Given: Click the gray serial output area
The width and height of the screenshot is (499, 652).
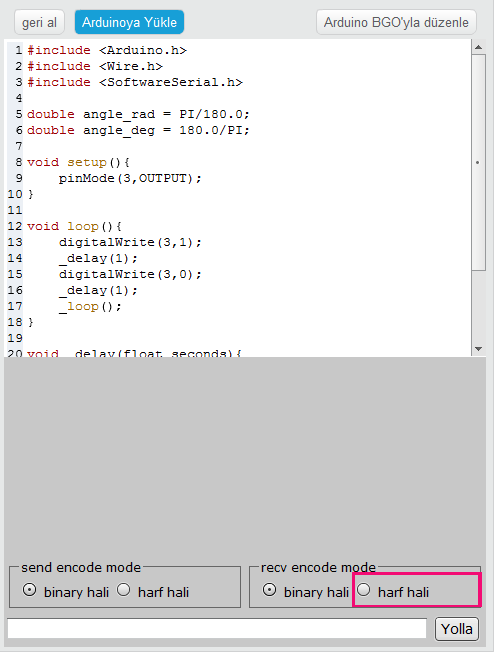Looking at the screenshot, I should pos(245,457).
